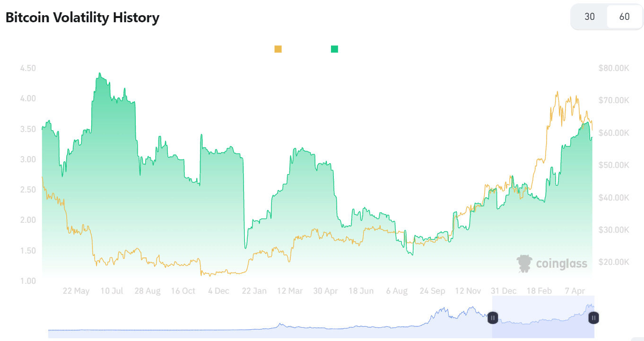Click the 1.00 volatility axis label
Viewport: 644px width, 341px height.
[28, 281]
